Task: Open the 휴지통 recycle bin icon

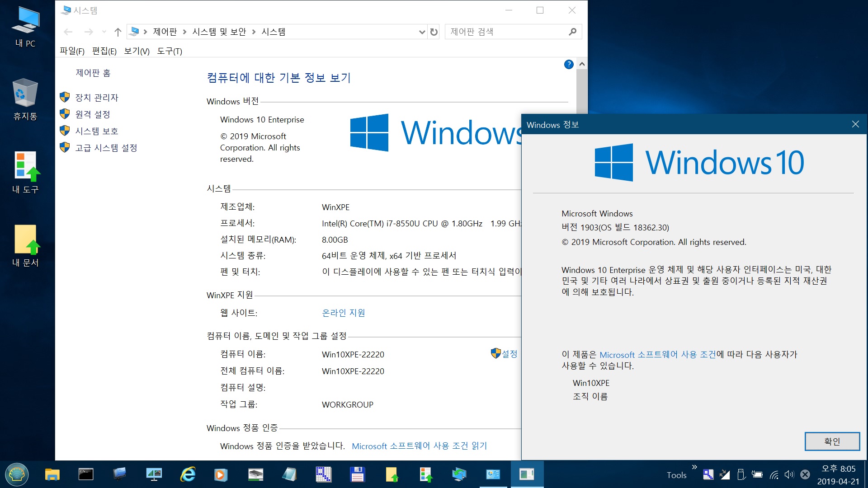Action: click(x=25, y=99)
